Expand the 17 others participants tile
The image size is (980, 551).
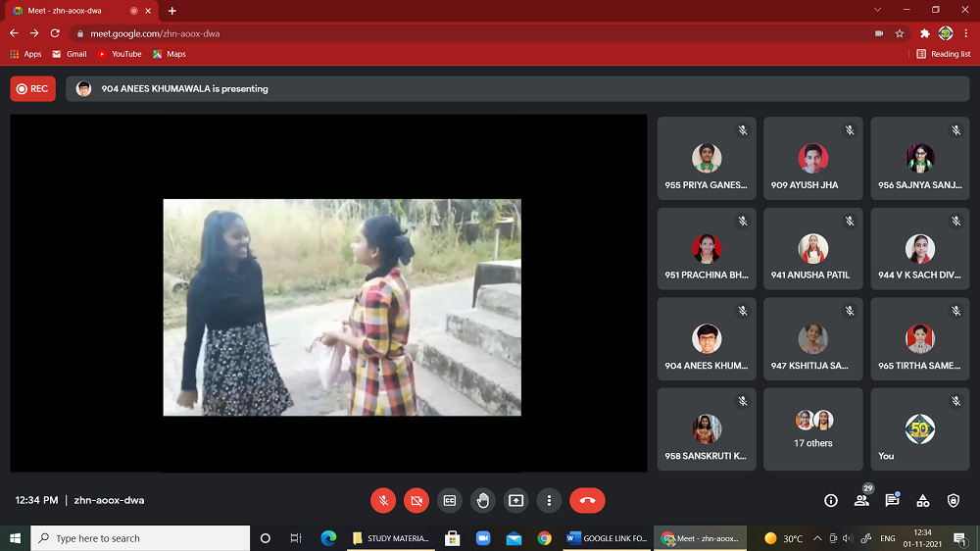click(813, 428)
